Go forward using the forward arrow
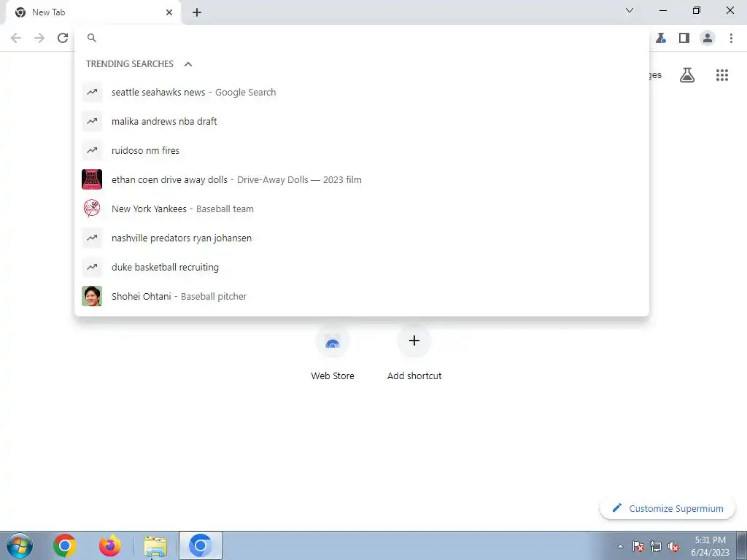The image size is (747, 560). [39, 38]
